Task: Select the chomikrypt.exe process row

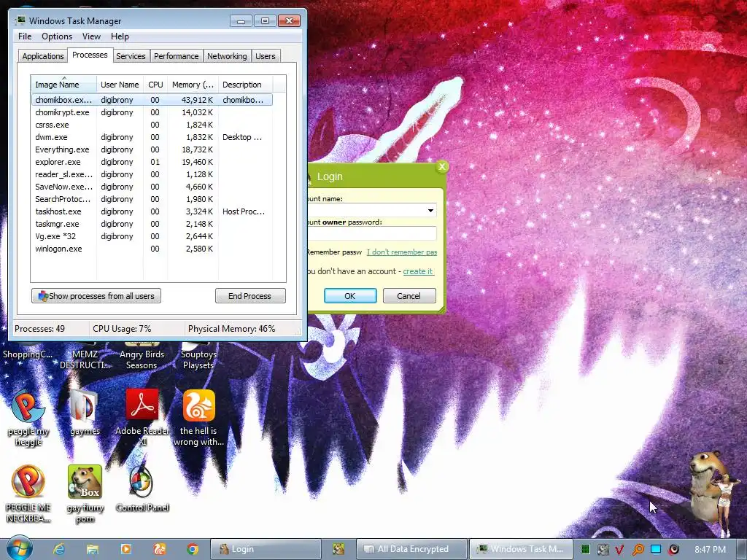Action: click(152, 112)
